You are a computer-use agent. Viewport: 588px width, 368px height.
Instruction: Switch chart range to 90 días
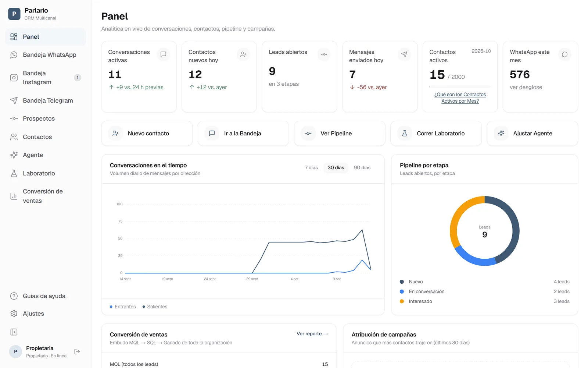(x=362, y=168)
